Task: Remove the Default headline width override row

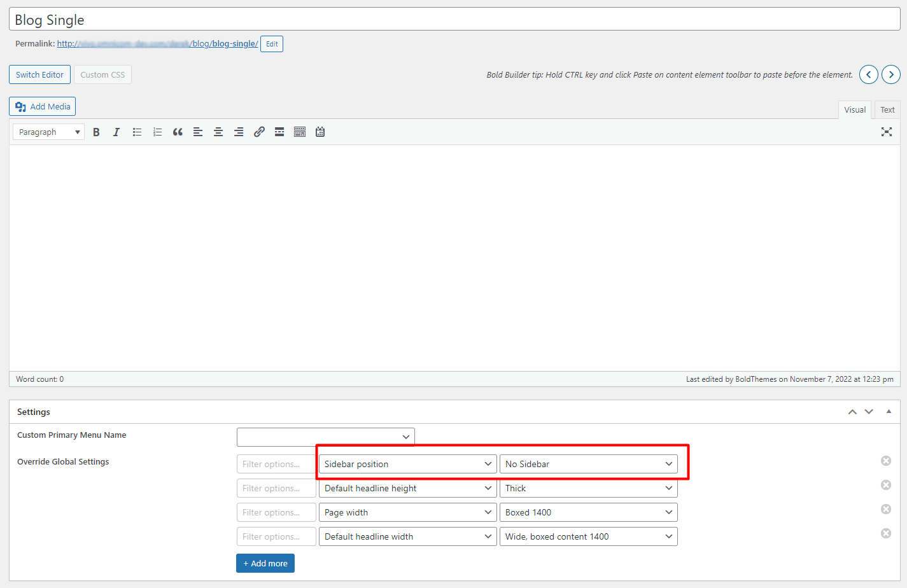Action: pos(886,533)
